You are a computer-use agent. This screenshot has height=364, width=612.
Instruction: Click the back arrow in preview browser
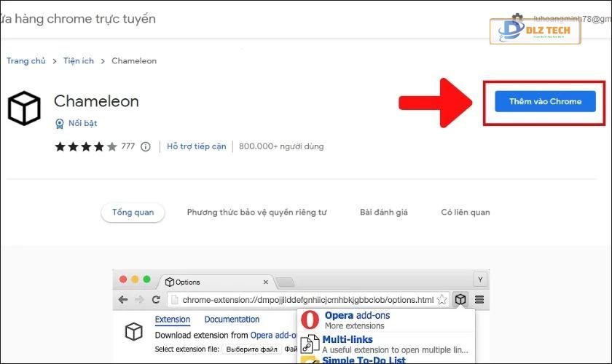click(x=123, y=300)
